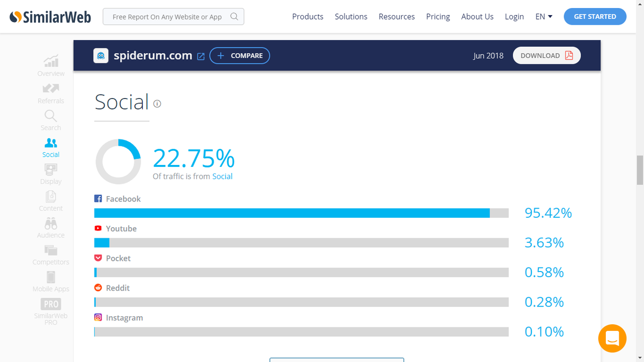Click the DOWNLOAD button
This screenshot has height=362, width=644.
point(546,55)
